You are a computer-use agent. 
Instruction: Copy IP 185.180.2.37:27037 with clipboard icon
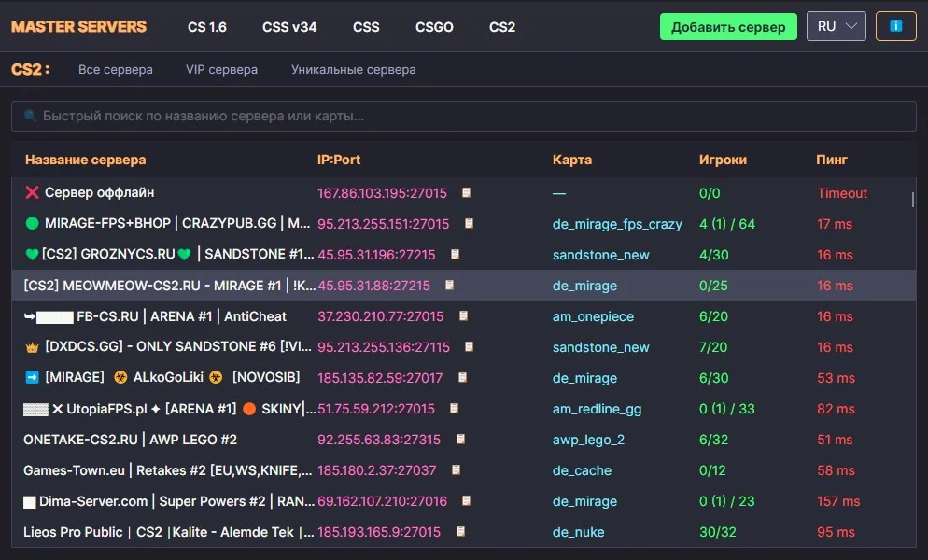pos(456,469)
